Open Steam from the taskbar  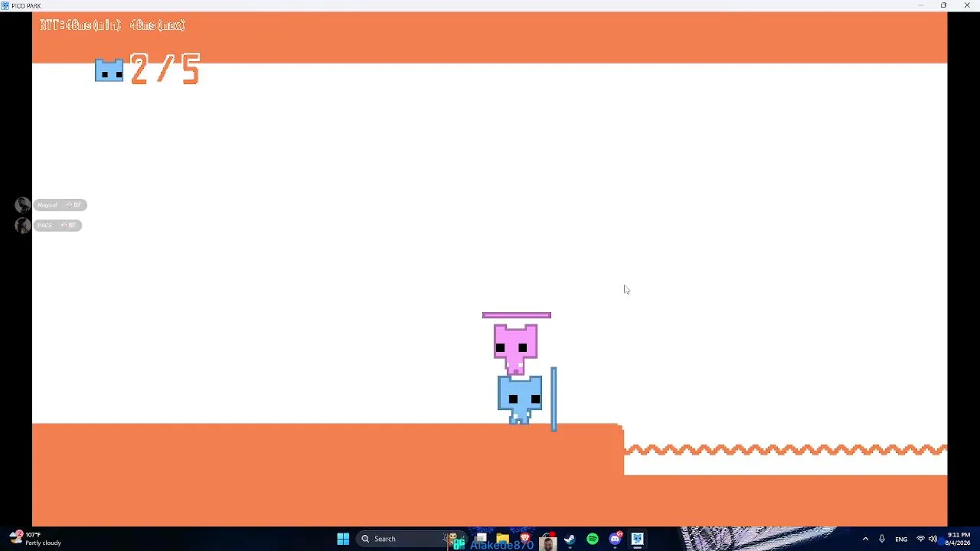570,539
